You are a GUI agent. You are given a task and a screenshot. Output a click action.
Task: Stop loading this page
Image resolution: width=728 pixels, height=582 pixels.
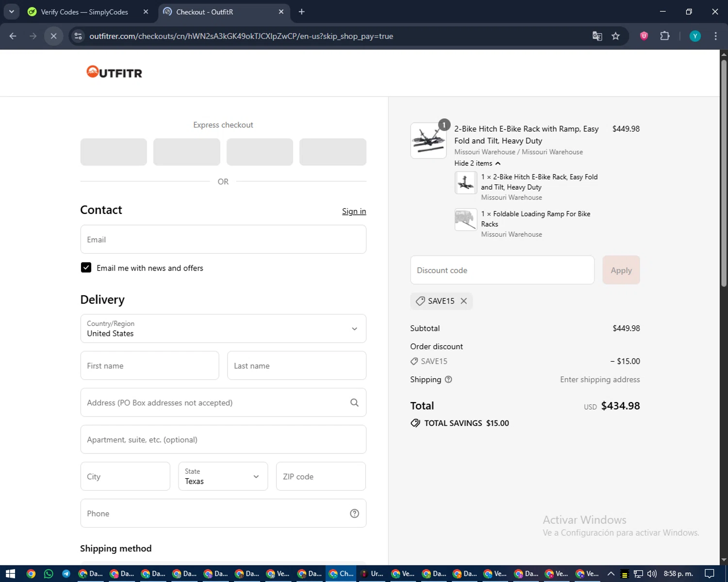click(53, 36)
